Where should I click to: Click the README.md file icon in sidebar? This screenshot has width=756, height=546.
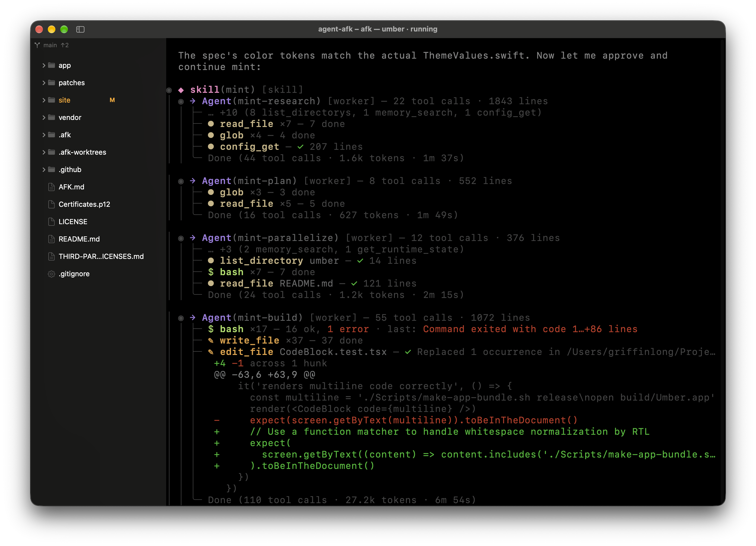51,239
